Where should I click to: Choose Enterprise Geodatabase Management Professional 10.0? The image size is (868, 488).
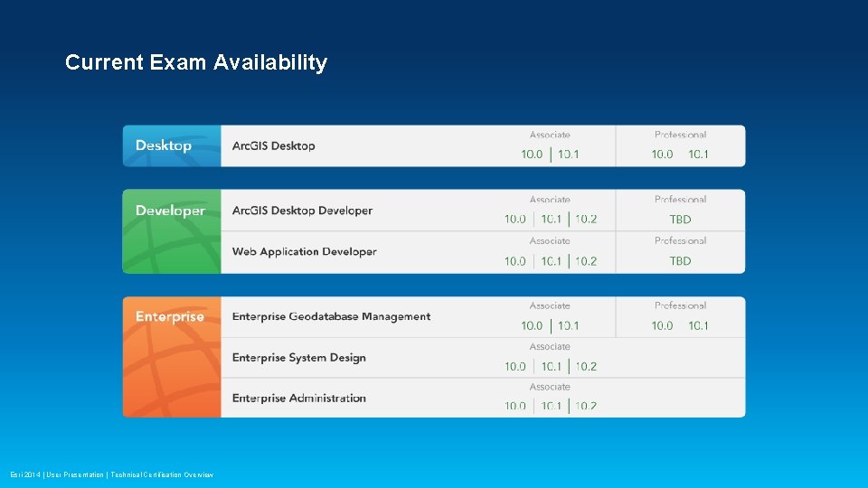click(662, 326)
